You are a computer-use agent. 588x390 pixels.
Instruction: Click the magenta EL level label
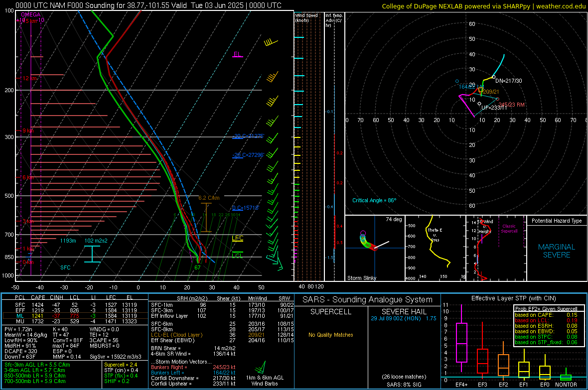pyautogui.click(x=237, y=54)
